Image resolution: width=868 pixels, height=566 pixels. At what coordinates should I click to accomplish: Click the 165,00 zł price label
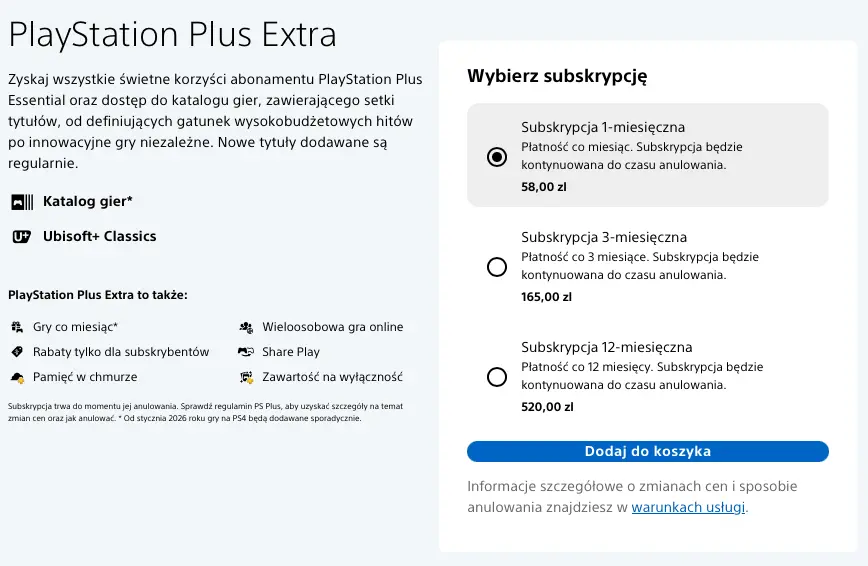tap(546, 297)
